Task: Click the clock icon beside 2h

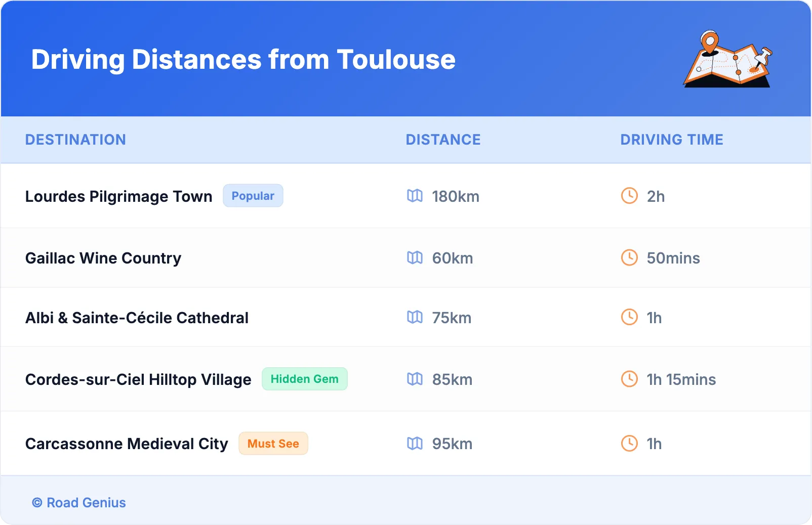Action: [x=629, y=196]
